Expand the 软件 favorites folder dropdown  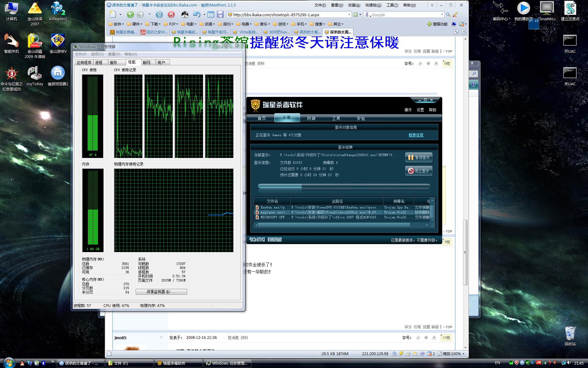point(117,24)
